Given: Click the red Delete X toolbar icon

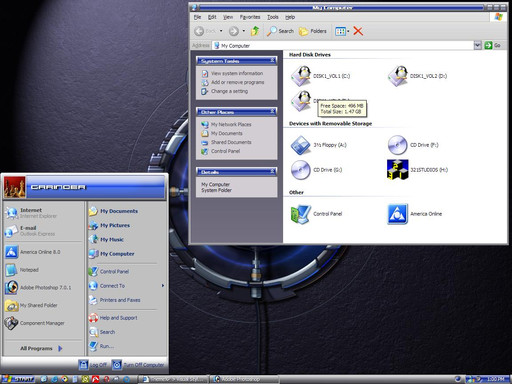Looking at the screenshot, I should [x=358, y=31].
